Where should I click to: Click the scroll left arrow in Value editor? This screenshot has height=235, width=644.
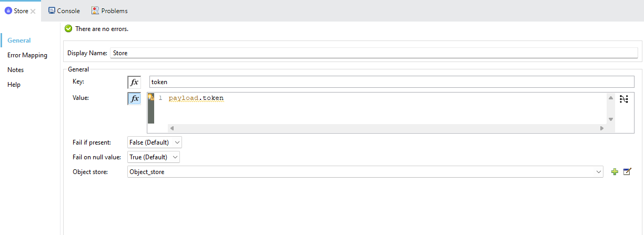pyautogui.click(x=172, y=128)
